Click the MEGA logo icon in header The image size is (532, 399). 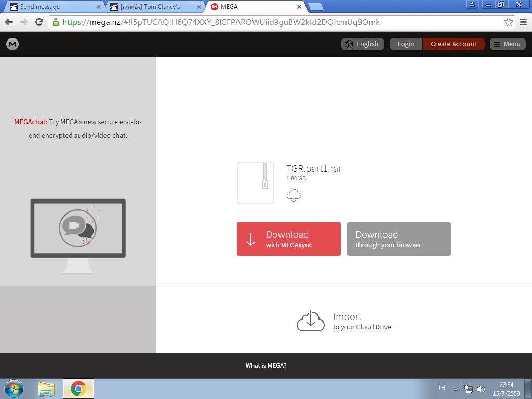(x=12, y=44)
